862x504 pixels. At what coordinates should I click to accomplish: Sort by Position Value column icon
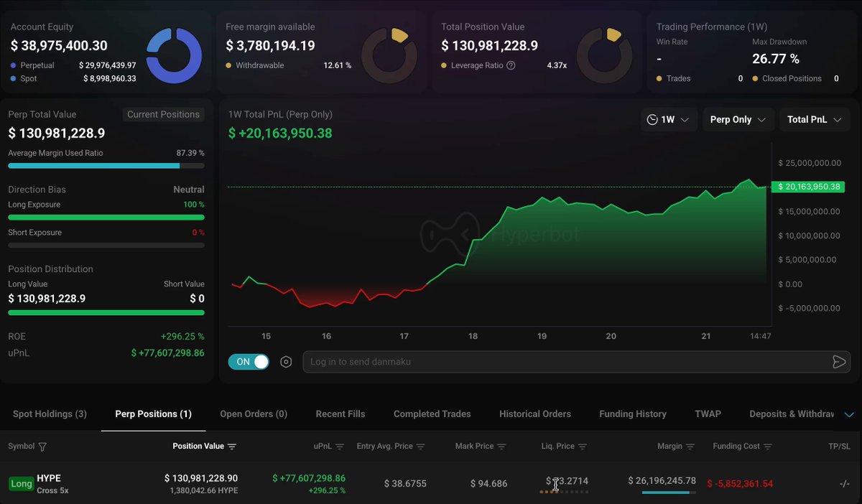[x=232, y=447]
